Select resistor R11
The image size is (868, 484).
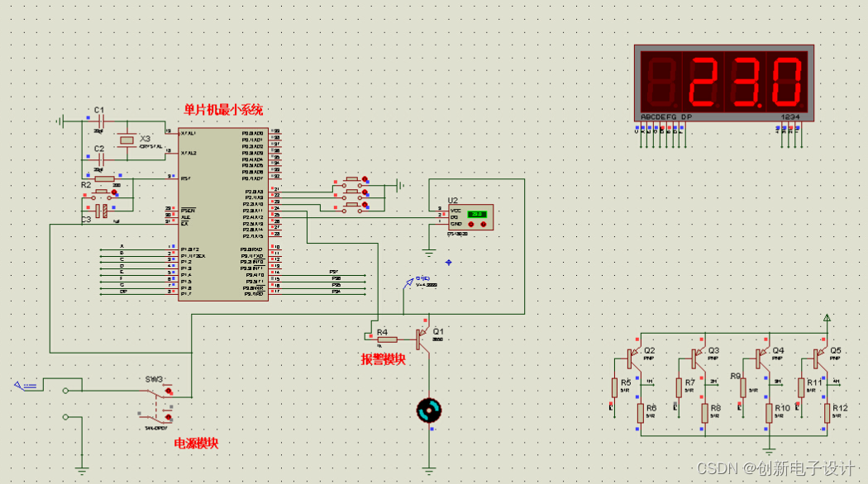801,387
